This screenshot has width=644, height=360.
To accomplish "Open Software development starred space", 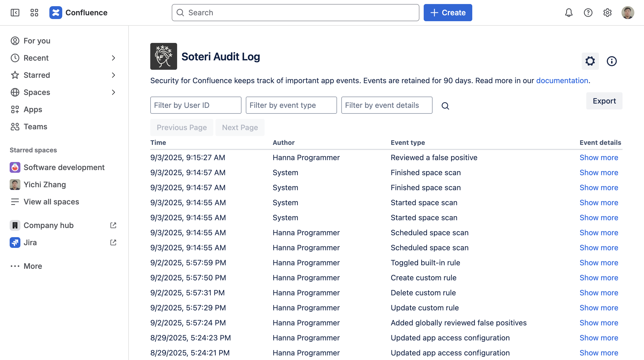I will point(64,167).
